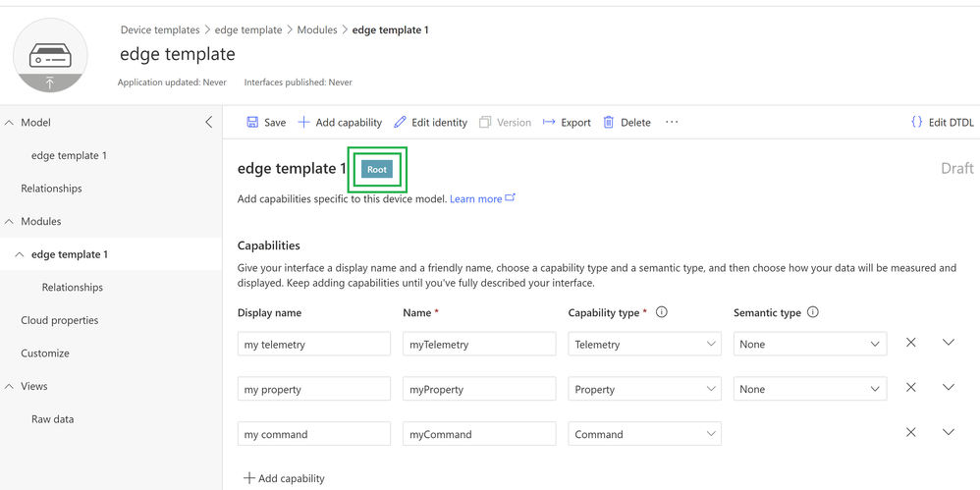Viewport: 980px width, 490px height.
Task: Click Add capability in the toolbar
Action: (x=340, y=123)
